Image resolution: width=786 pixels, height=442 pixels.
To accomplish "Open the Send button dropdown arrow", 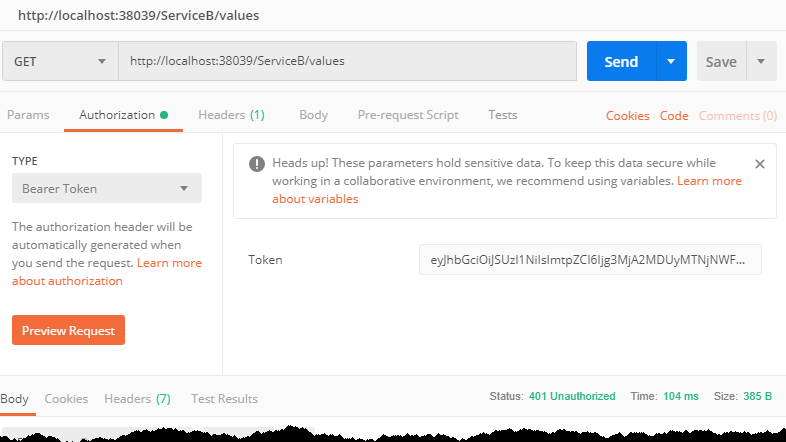I will pos(671,61).
